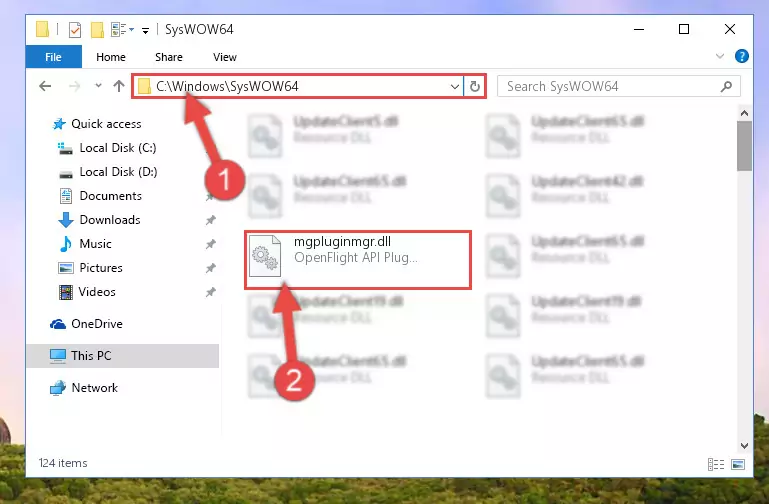
Task: Open Local Disk (C:) in sidebar
Action: tap(118, 148)
